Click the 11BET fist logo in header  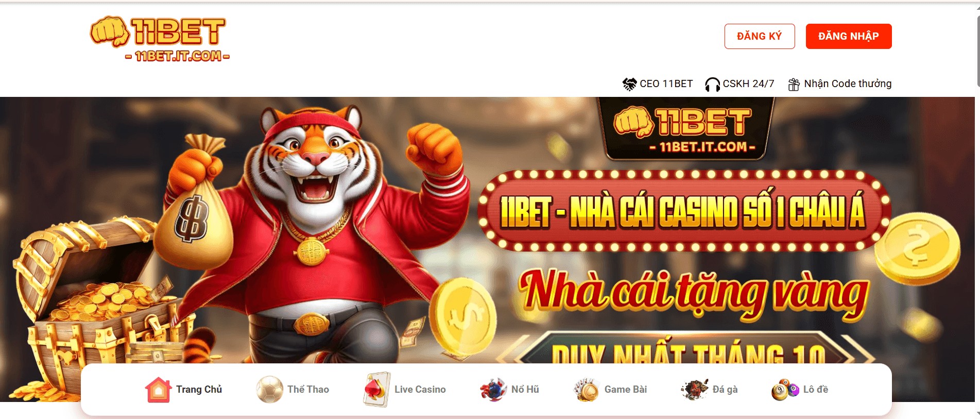[x=160, y=40]
